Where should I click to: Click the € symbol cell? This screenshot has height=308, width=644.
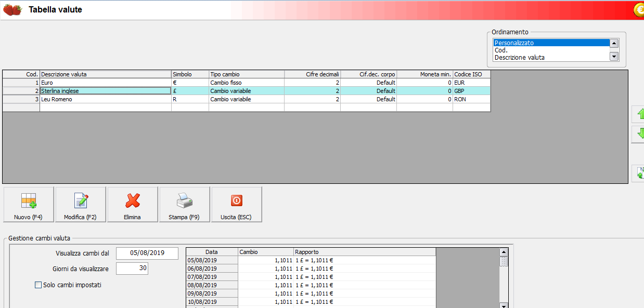click(190, 83)
